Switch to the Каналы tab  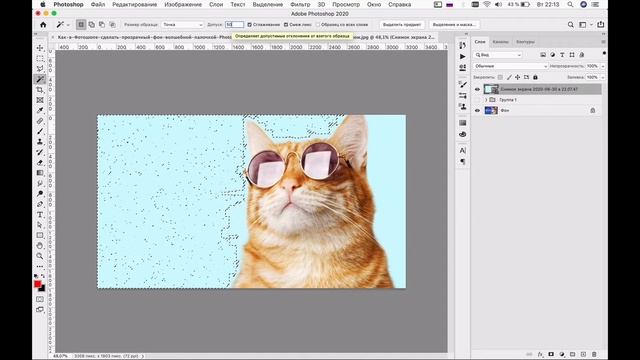coord(500,42)
